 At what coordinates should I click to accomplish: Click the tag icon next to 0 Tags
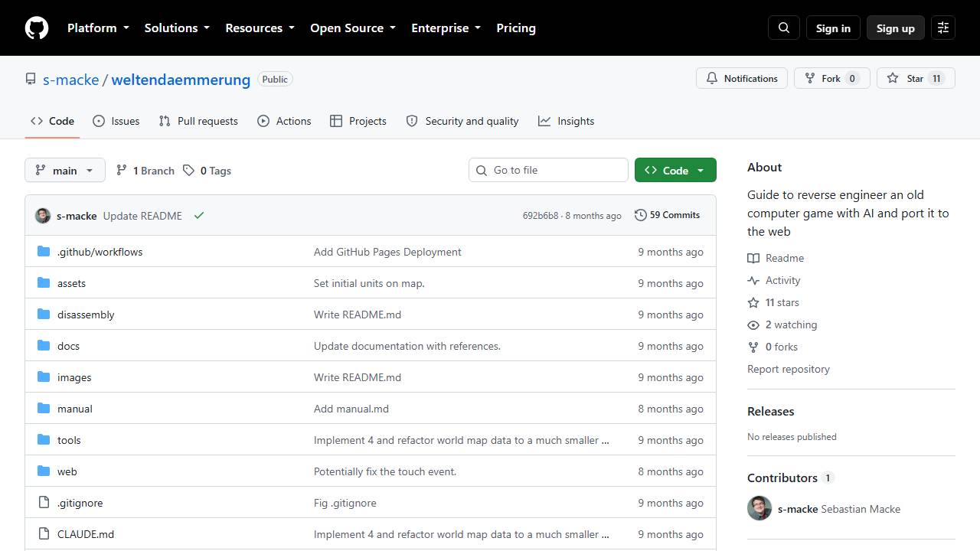pos(188,171)
